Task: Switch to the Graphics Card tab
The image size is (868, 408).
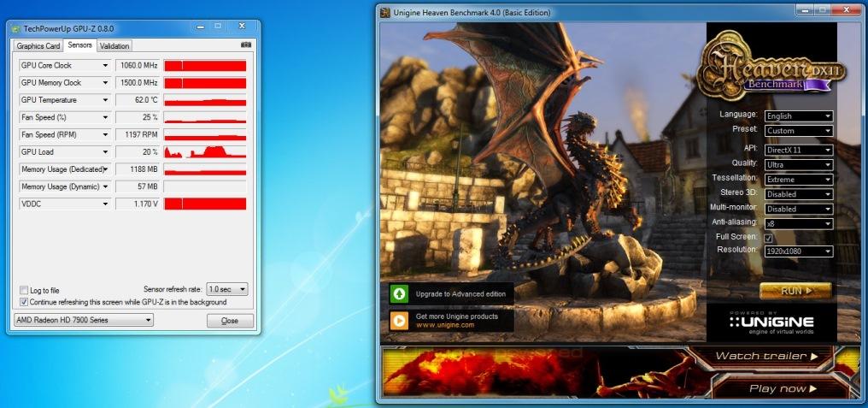Action: (x=38, y=46)
